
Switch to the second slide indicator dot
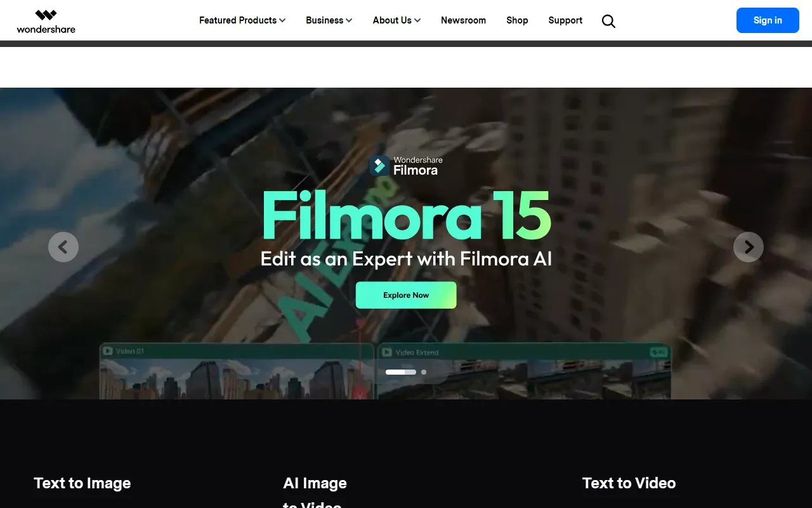tap(424, 372)
